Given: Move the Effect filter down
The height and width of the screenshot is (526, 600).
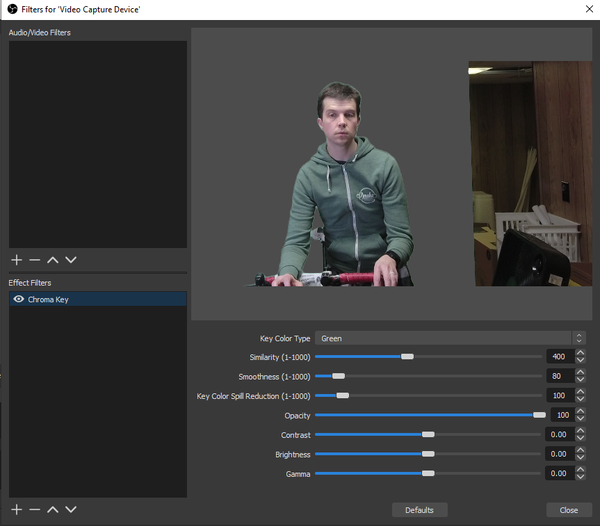Looking at the screenshot, I should pos(70,509).
